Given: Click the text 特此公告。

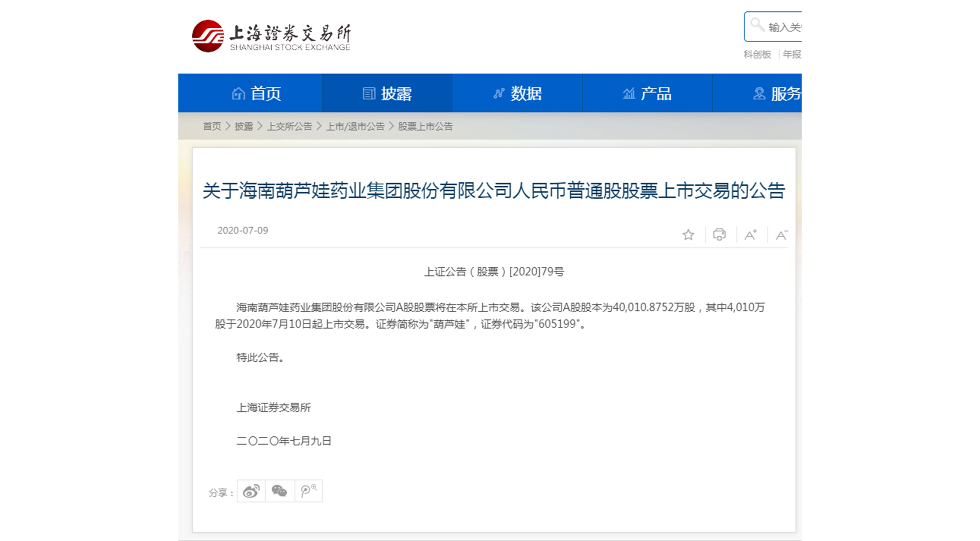Looking at the screenshot, I should (261, 357).
